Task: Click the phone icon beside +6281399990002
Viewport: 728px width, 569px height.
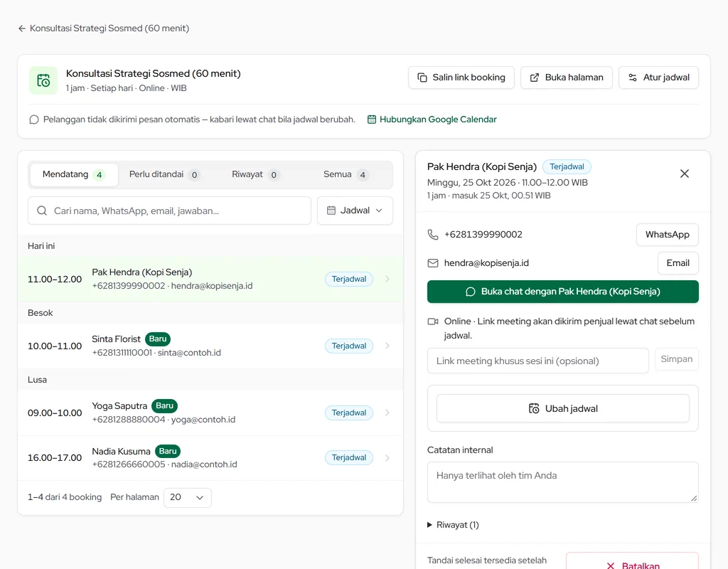Action: (x=433, y=235)
